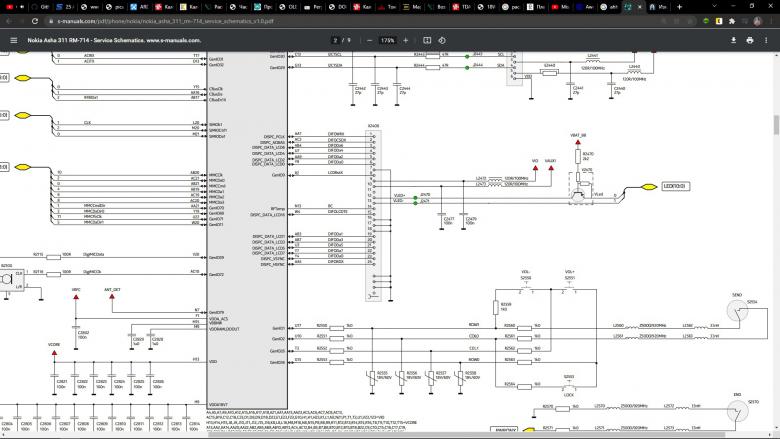Screen dimensions: 780x439
Task: Switch to the 'Вез' tab
Action: click(437, 7)
